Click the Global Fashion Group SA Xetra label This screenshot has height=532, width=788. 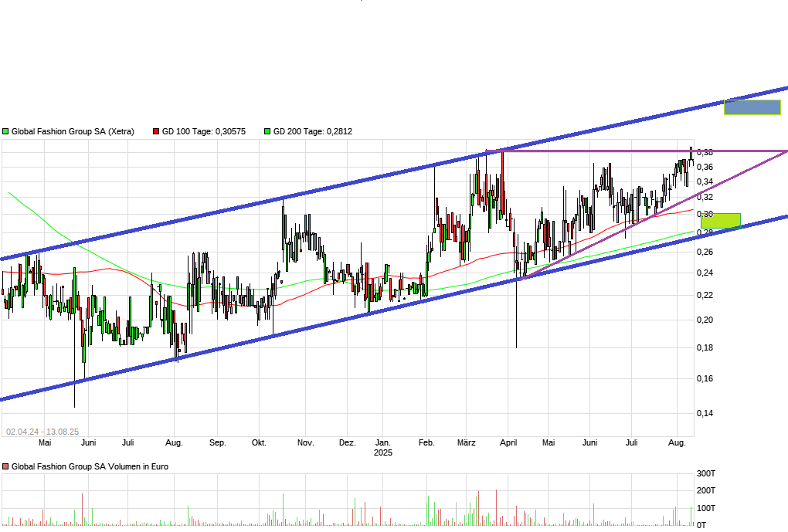click(73, 131)
